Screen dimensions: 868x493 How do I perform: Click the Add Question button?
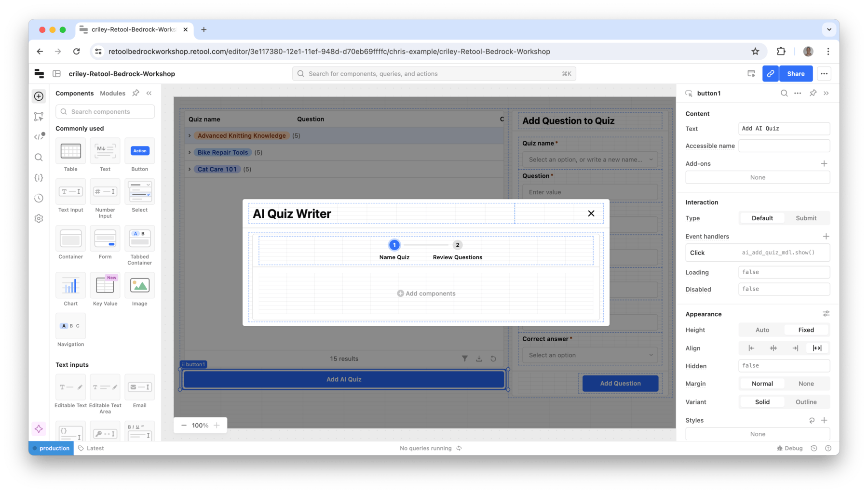coord(620,384)
